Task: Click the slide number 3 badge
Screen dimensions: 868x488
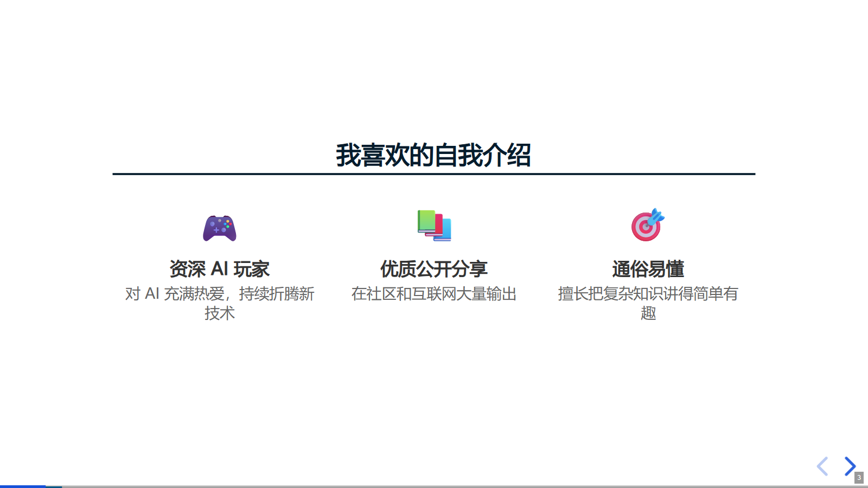Action: point(859,478)
